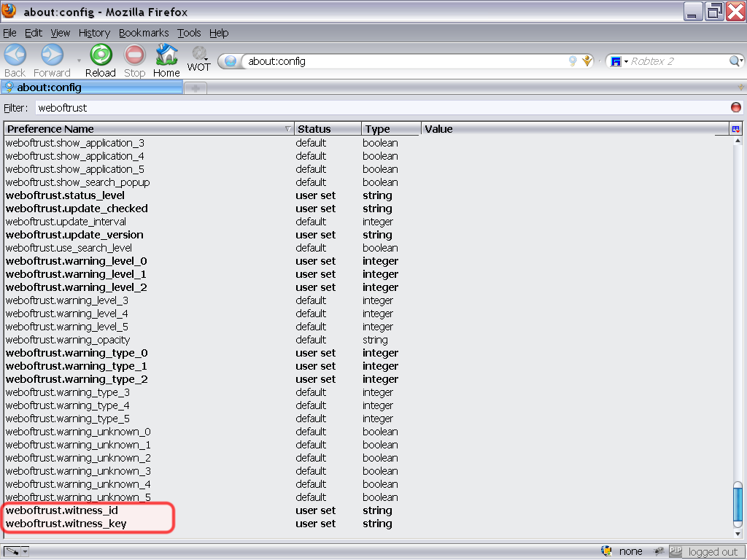Open the back/forward history dropdown arrow
The width and height of the screenshot is (747, 560).
tap(79, 61)
